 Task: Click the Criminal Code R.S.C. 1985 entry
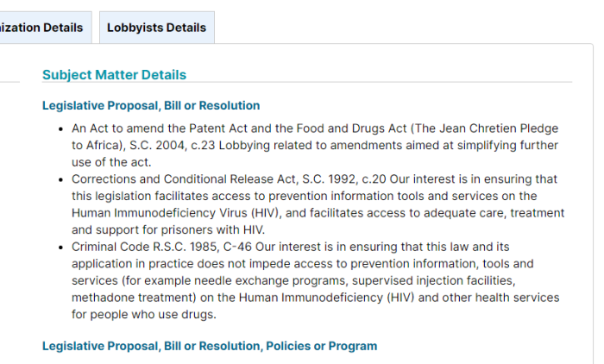click(x=315, y=280)
